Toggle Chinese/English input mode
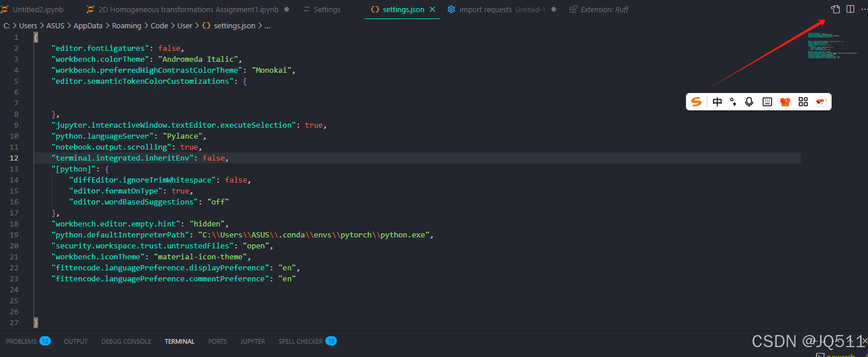Viewport: 868px width, 357px height. click(717, 102)
